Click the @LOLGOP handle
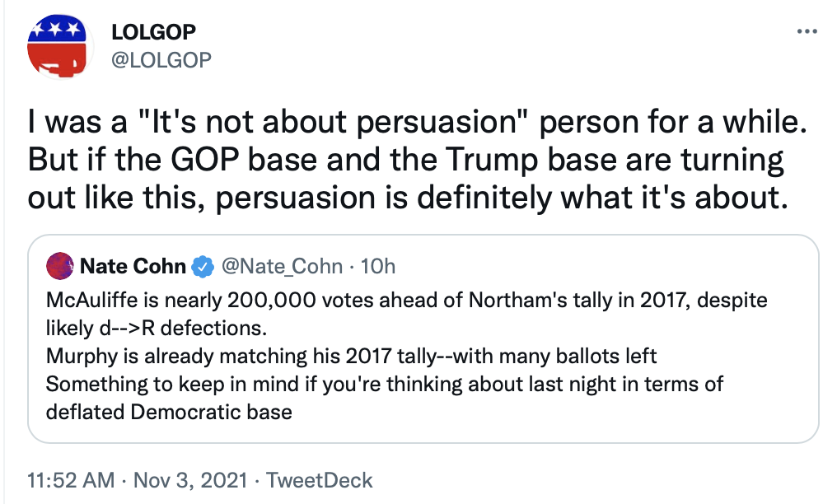The image size is (837, 504). (x=161, y=59)
